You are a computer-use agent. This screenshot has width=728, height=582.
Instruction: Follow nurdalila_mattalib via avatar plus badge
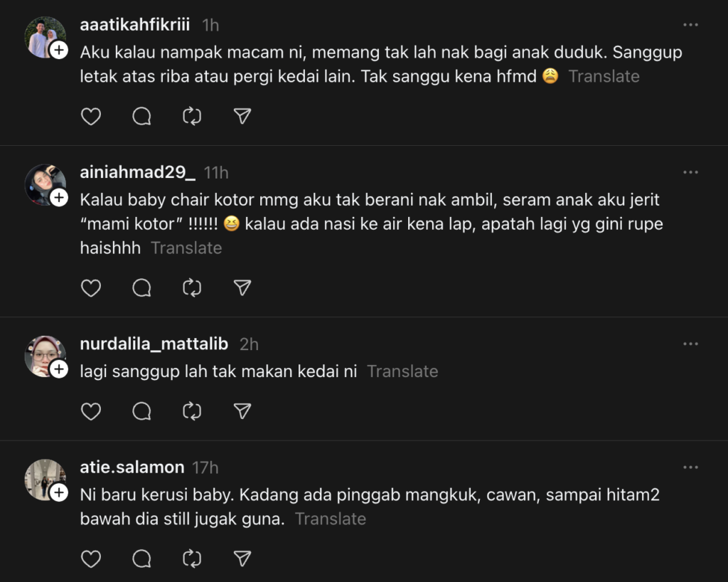60,369
